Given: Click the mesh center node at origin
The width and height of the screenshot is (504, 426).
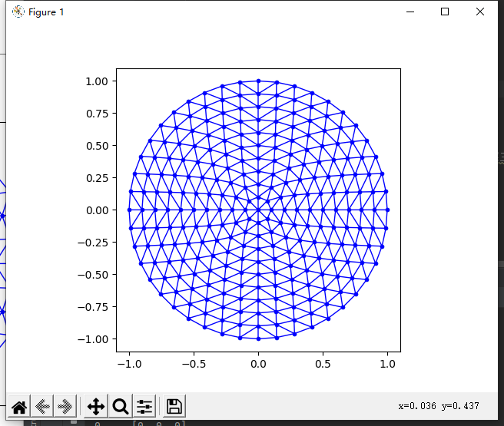Looking at the screenshot, I should (258, 210).
